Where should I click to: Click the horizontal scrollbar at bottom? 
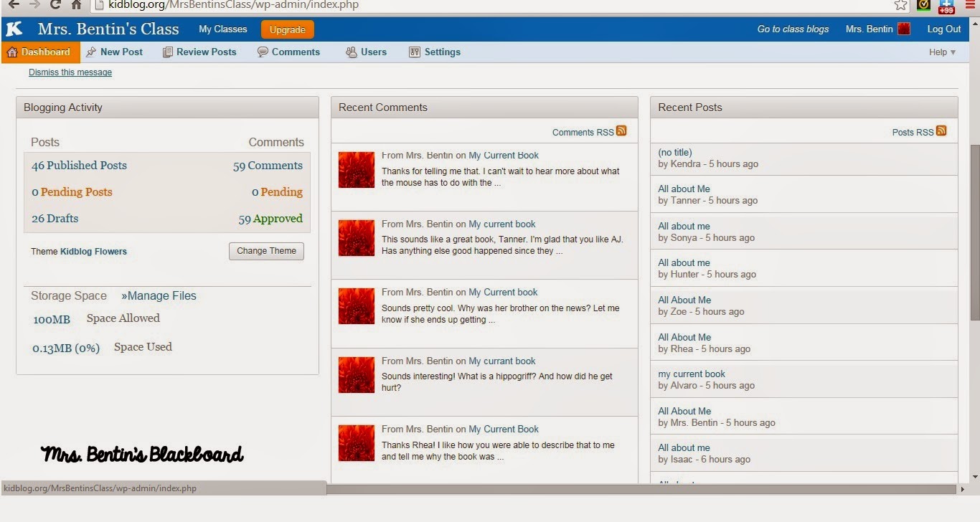click(x=642, y=489)
